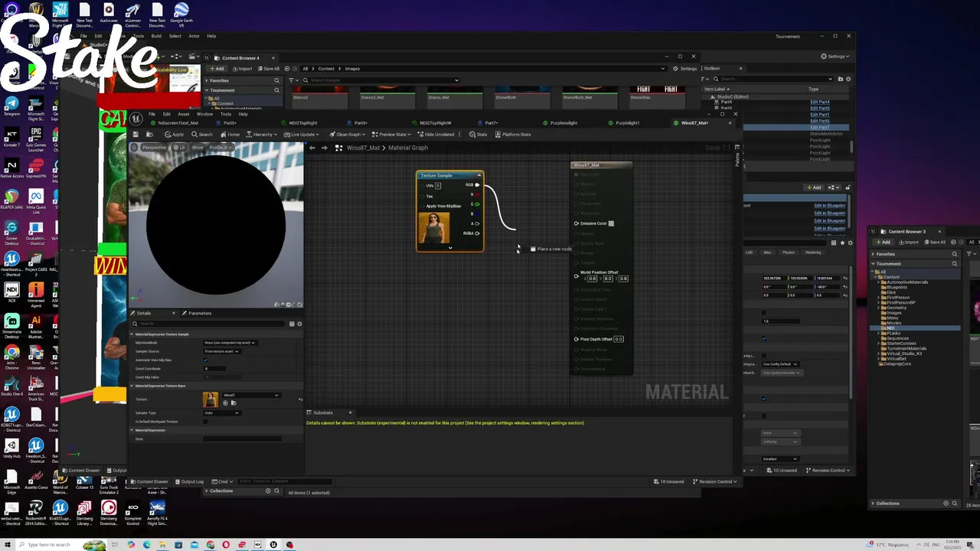Toggle the Automatic View Mip Bias checkbox
This screenshot has height=551, width=980.
point(206,360)
